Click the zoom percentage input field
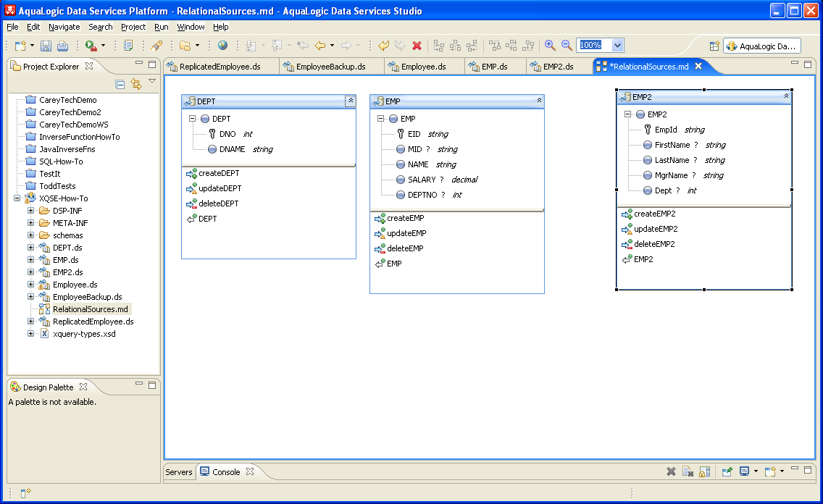 tap(594, 45)
